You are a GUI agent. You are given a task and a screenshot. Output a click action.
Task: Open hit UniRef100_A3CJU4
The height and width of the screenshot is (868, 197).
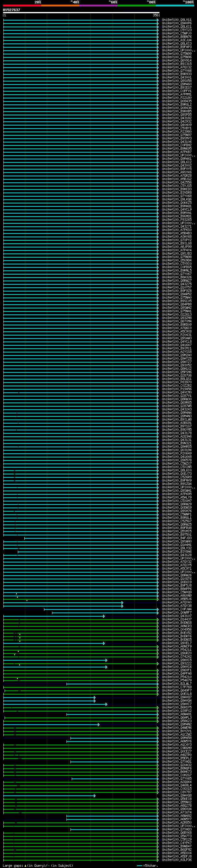[x=177, y=40]
